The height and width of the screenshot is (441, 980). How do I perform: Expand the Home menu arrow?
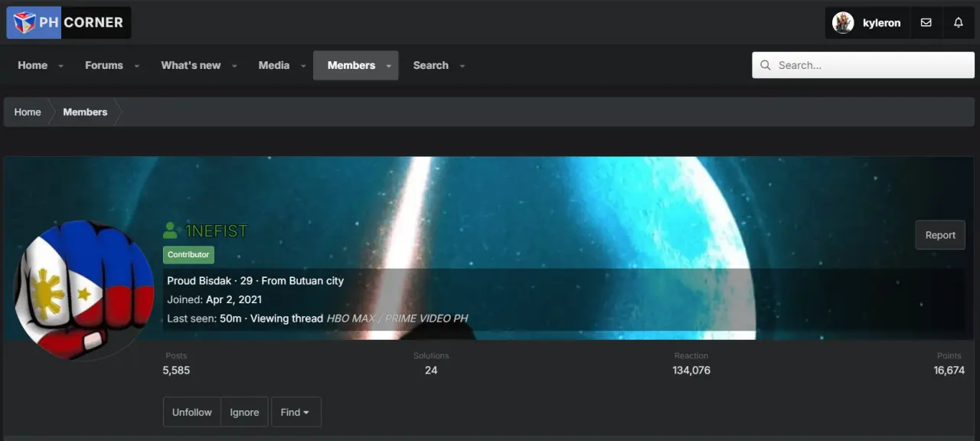(60, 66)
